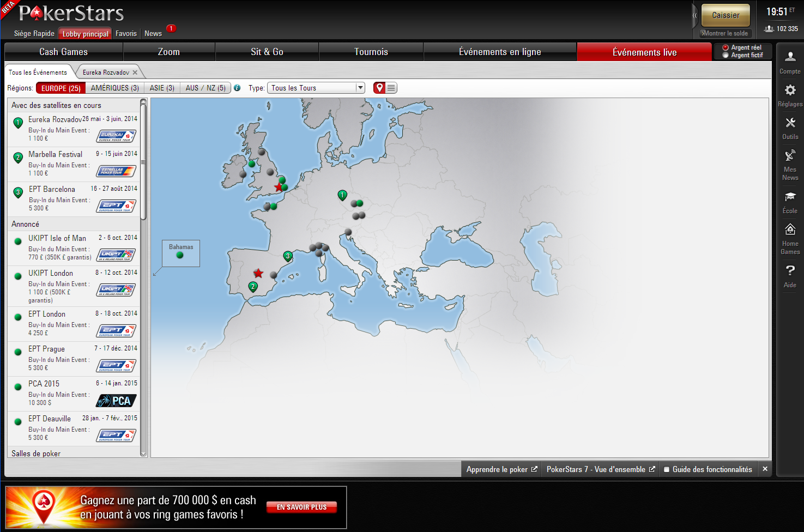This screenshot has width=804, height=532.
Task: Click the events list scrollbar thumb
Action: pyautogui.click(x=143, y=162)
